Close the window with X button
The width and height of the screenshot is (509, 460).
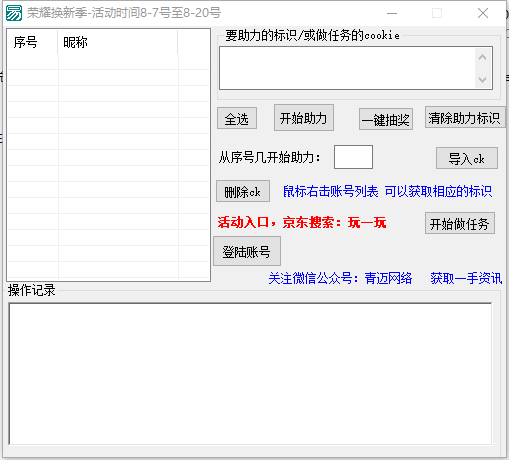click(483, 13)
